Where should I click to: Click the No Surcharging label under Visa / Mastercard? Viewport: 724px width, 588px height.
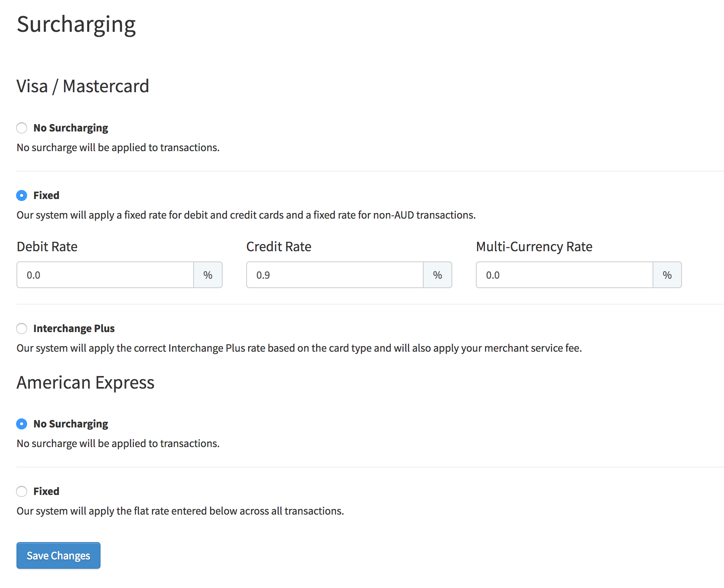point(71,128)
